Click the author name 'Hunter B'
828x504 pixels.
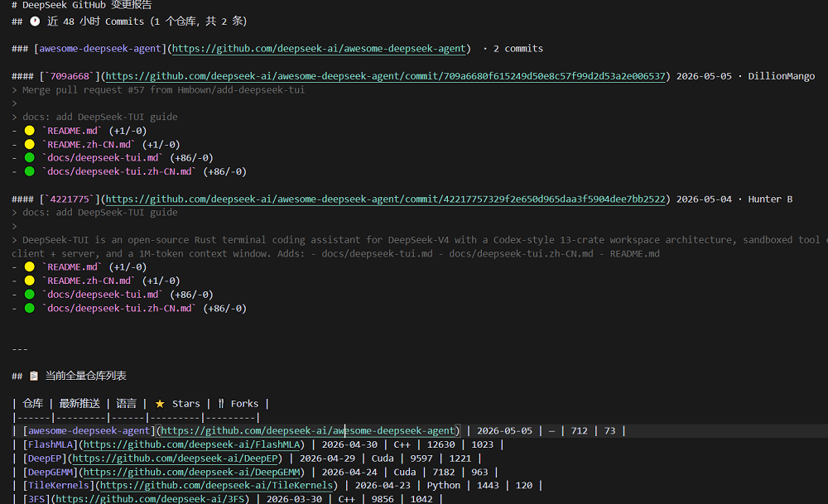[770, 199]
